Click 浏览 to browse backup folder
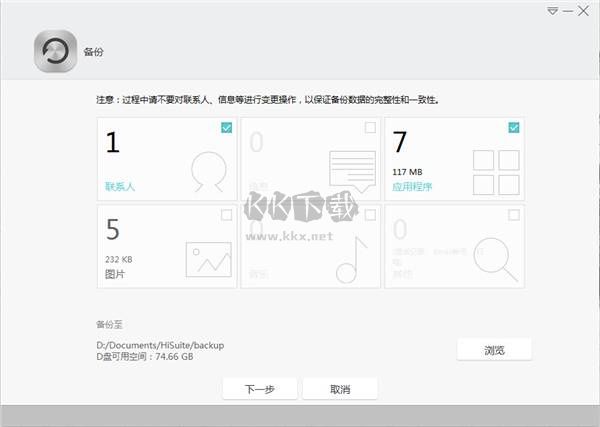 point(494,350)
